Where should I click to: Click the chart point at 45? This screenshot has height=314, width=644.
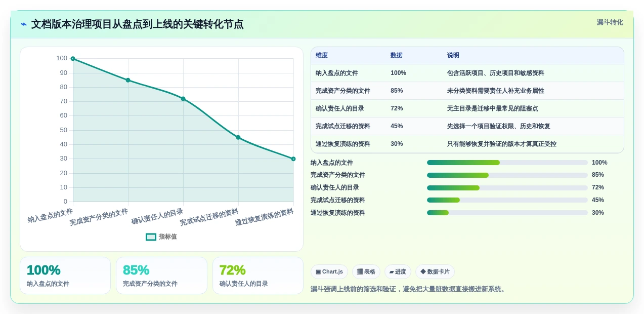point(238,137)
